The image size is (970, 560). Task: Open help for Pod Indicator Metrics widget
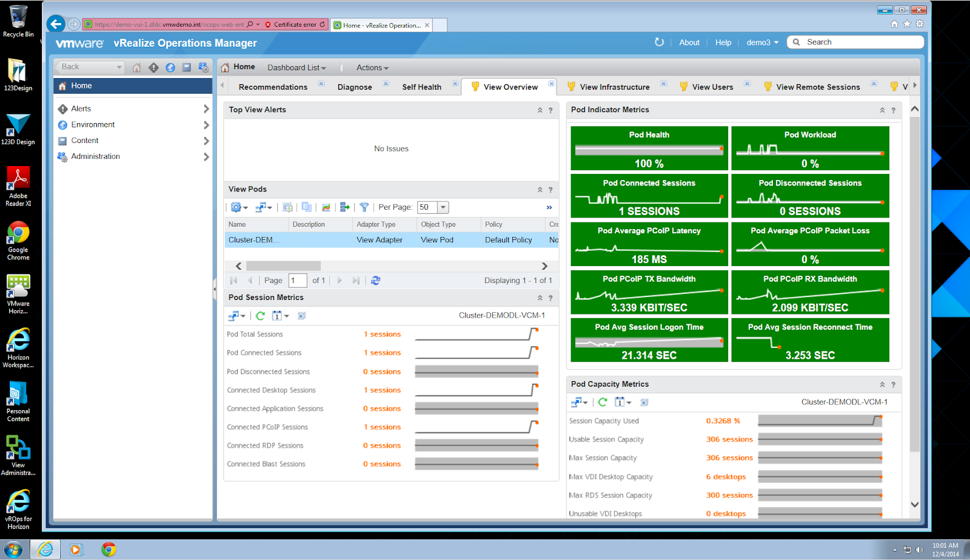893,110
